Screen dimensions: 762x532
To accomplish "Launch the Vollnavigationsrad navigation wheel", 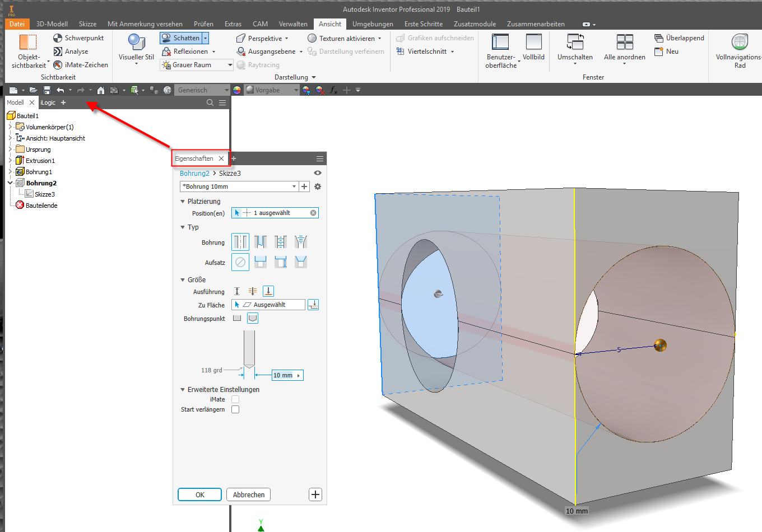I will tap(740, 50).
